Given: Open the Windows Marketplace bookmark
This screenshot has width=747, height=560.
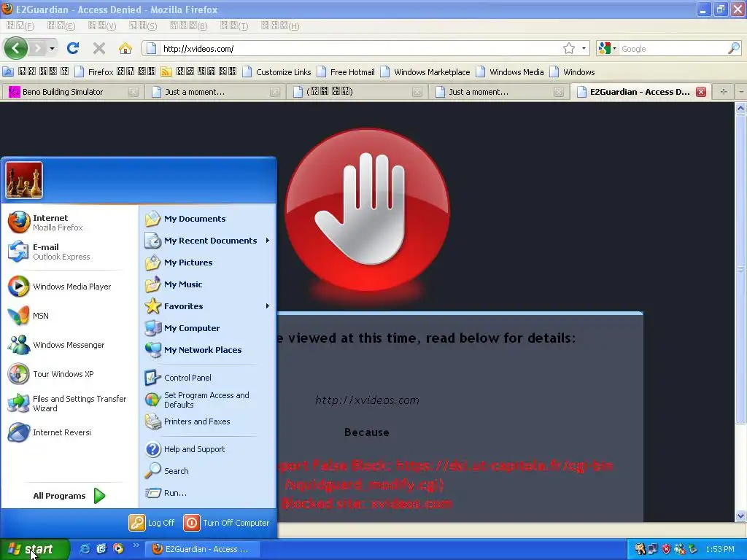Looking at the screenshot, I should 425,72.
